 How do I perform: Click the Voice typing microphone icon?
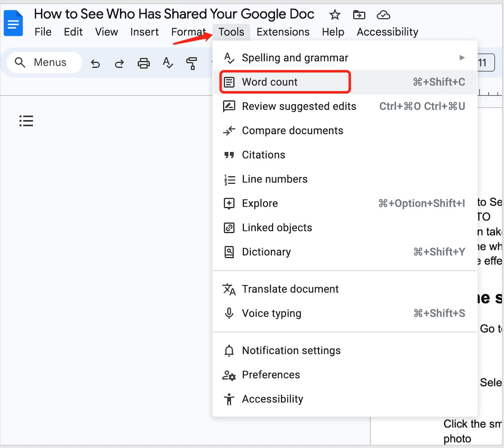point(229,313)
